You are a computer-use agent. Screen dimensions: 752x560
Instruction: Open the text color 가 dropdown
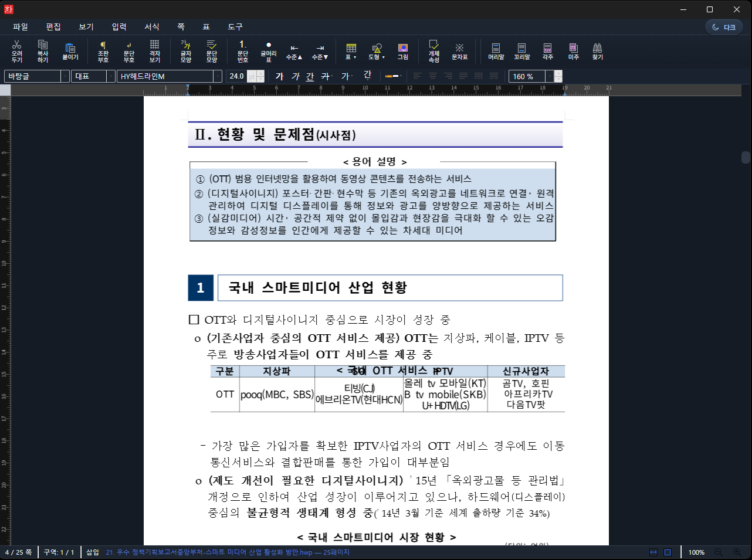(x=346, y=76)
